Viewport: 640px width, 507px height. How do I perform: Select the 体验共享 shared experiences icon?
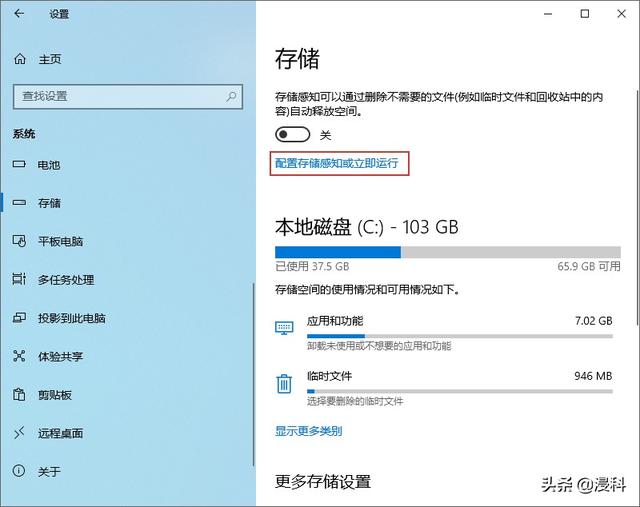pyautogui.click(x=19, y=356)
